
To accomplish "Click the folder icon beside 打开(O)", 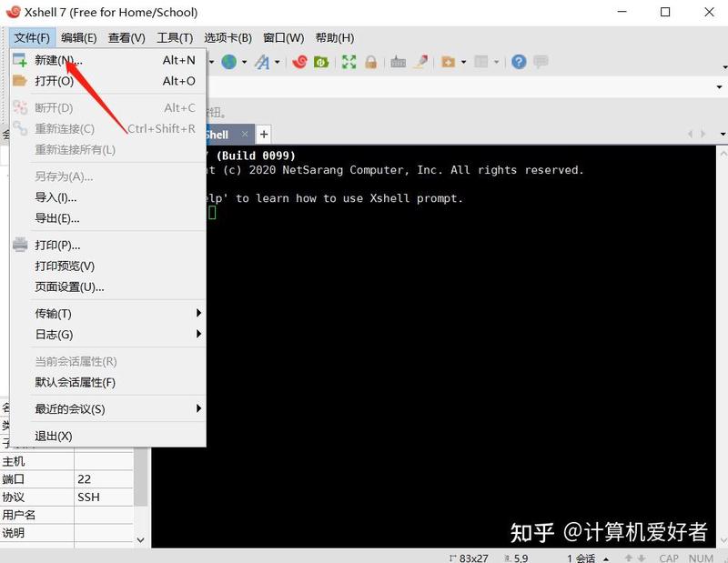I will [19, 81].
